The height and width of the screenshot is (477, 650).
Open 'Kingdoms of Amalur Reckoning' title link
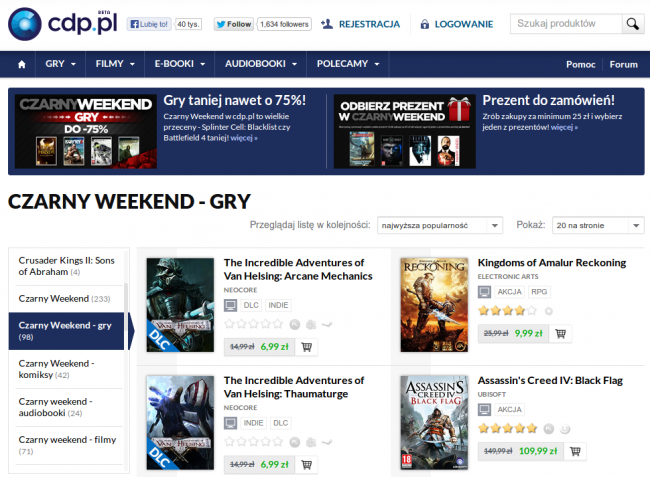pyautogui.click(x=552, y=263)
